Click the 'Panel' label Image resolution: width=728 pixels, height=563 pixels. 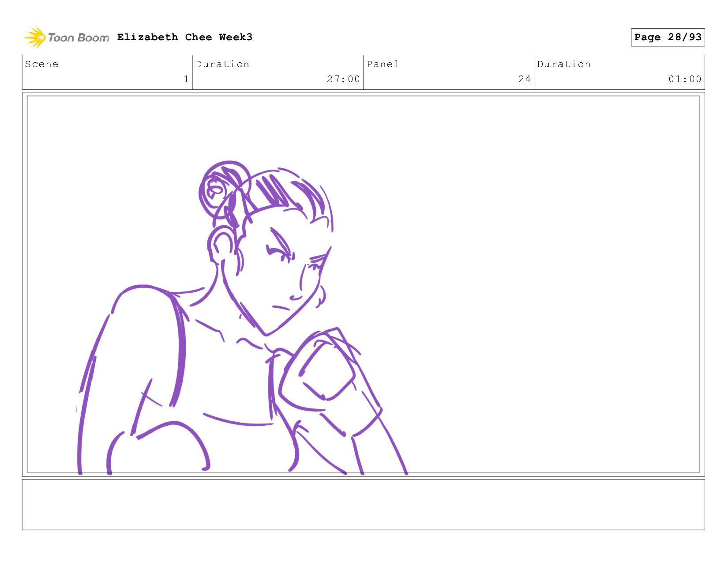click(x=383, y=64)
